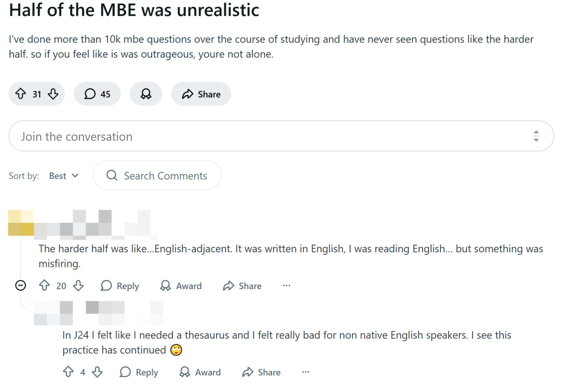
Task: Downvote the thesaurus reply comment
Action: tap(97, 372)
